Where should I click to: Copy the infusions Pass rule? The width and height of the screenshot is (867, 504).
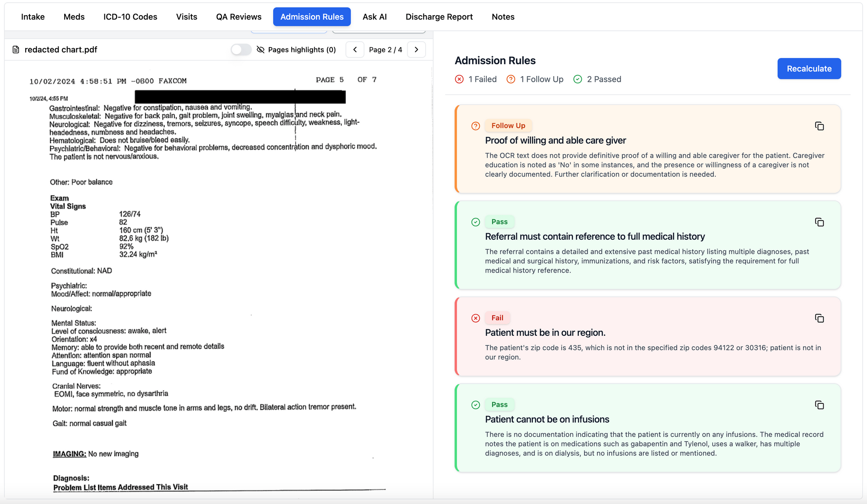[819, 405]
